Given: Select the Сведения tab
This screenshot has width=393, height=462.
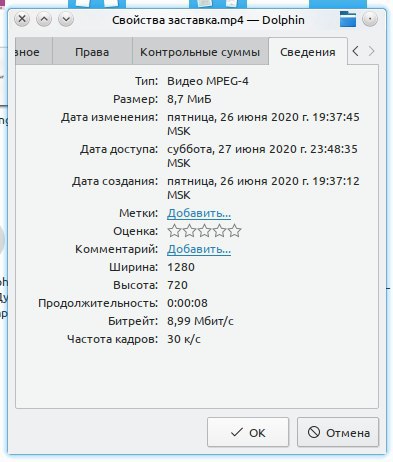Looking at the screenshot, I should (x=308, y=52).
